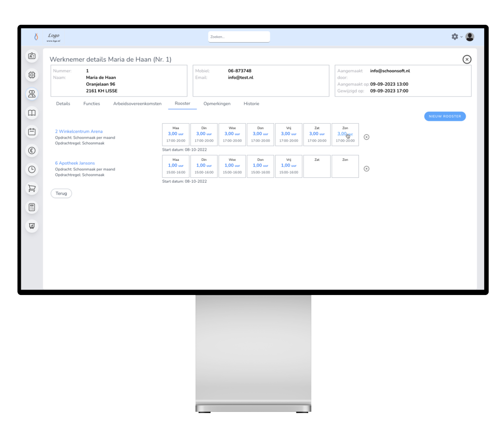The image size is (504, 436).
Task: Open the ID card sidebar icon
Action: pos(32,56)
